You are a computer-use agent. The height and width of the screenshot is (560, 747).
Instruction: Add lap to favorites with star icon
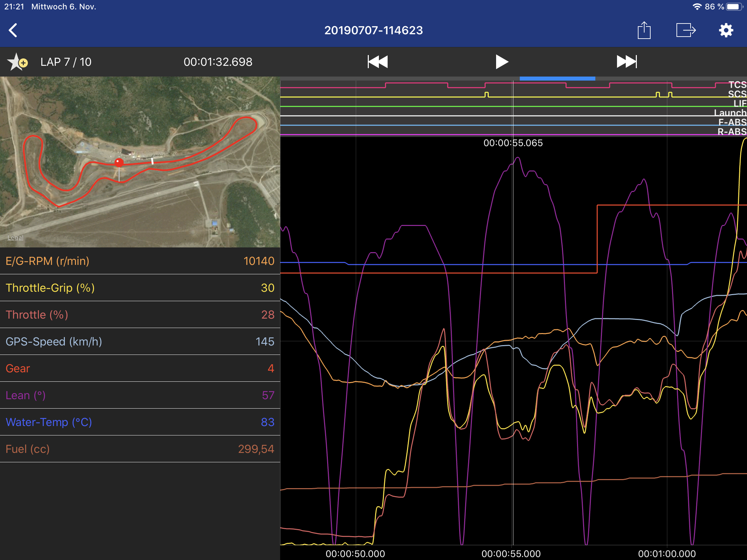[x=17, y=62]
